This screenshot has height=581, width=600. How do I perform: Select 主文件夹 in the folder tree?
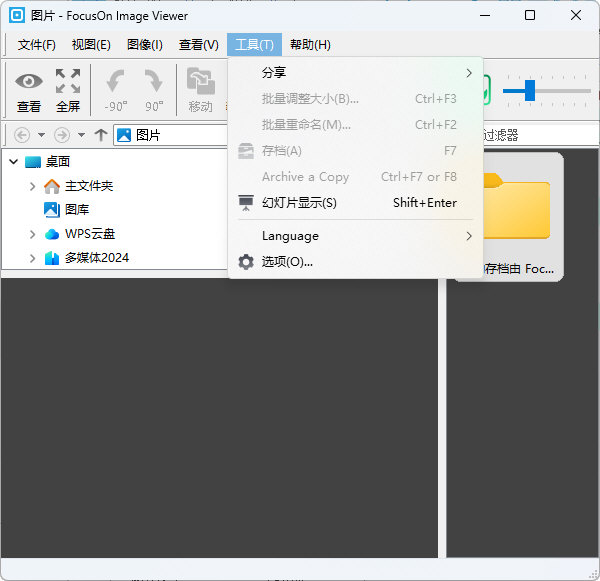click(89, 186)
